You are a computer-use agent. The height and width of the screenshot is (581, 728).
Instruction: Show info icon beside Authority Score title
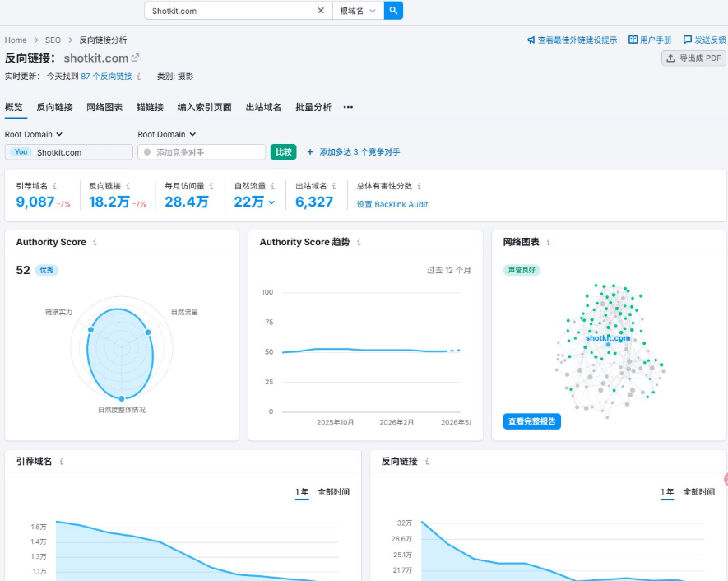click(x=95, y=242)
